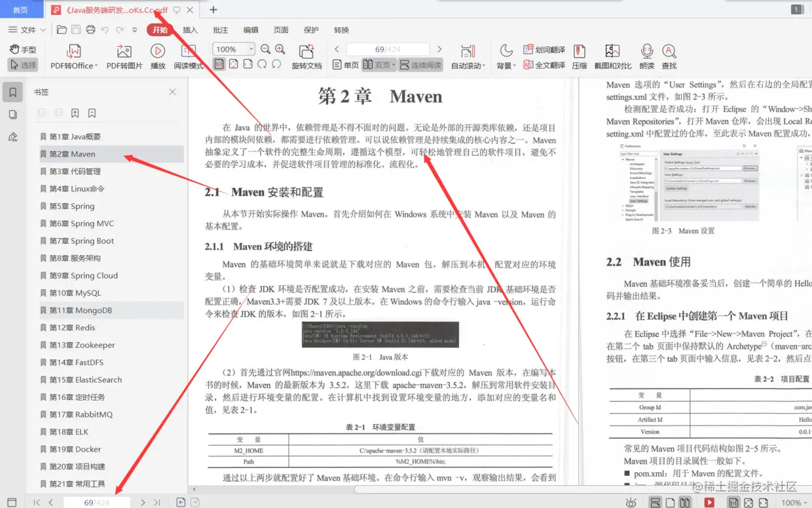Click the print icon in quick toolbar
812x508 pixels.
(90, 29)
